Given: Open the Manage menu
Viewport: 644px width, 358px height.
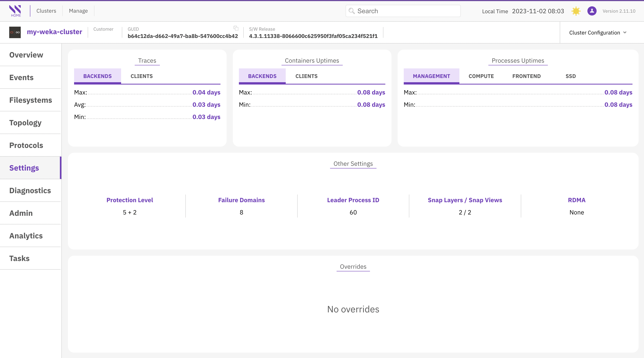Looking at the screenshot, I should point(78,11).
